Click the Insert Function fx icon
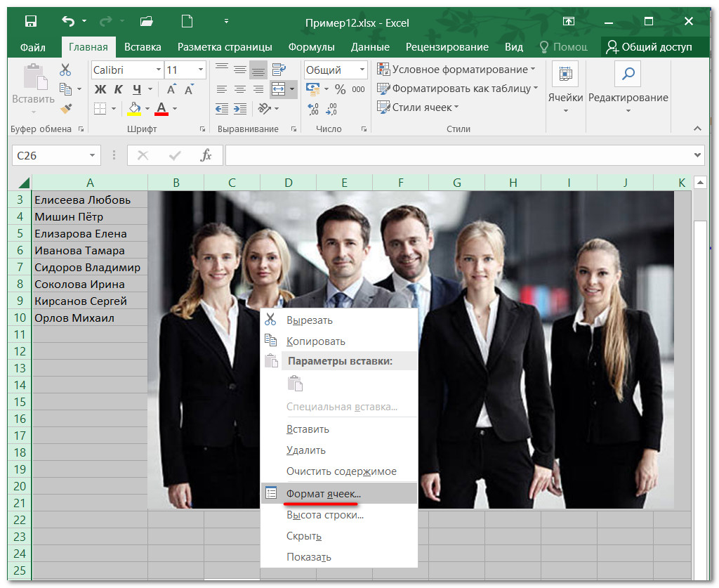The height and width of the screenshot is (588, 719). pyautogui.click(x=206, y=155)
